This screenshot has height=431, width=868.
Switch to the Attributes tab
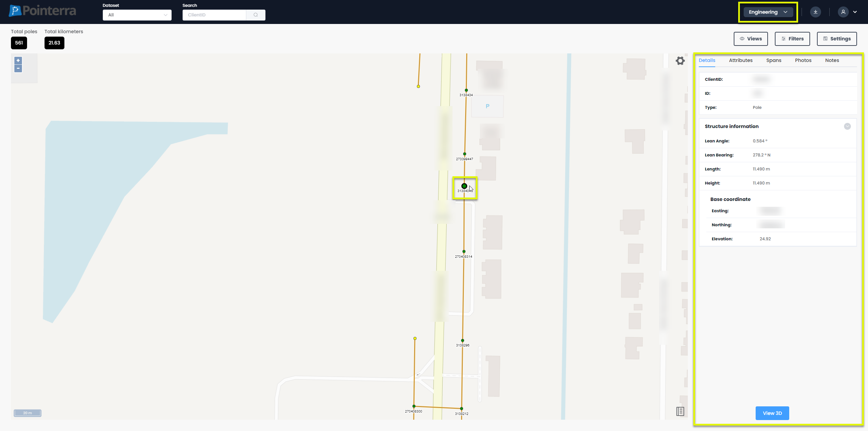(741, 60)
